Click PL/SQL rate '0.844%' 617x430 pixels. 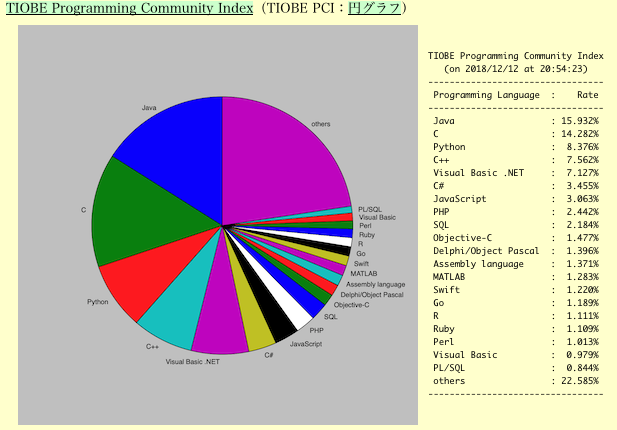(582, 367)
